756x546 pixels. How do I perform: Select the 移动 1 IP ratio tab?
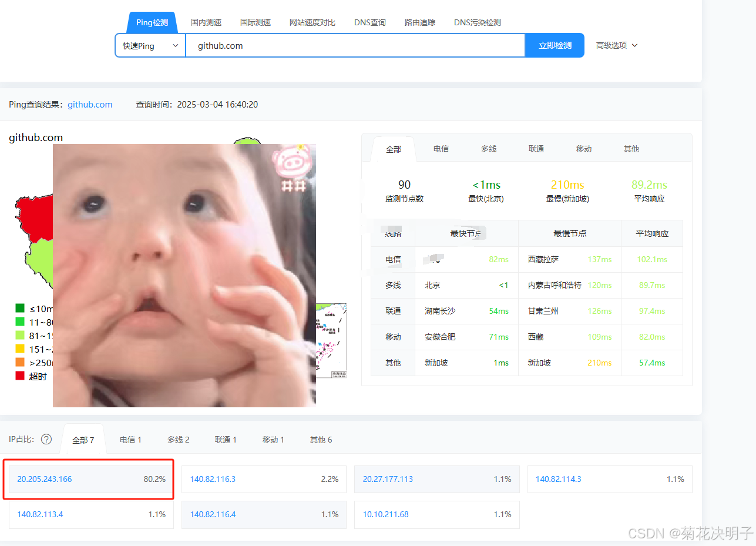click(x=273, y=440)
